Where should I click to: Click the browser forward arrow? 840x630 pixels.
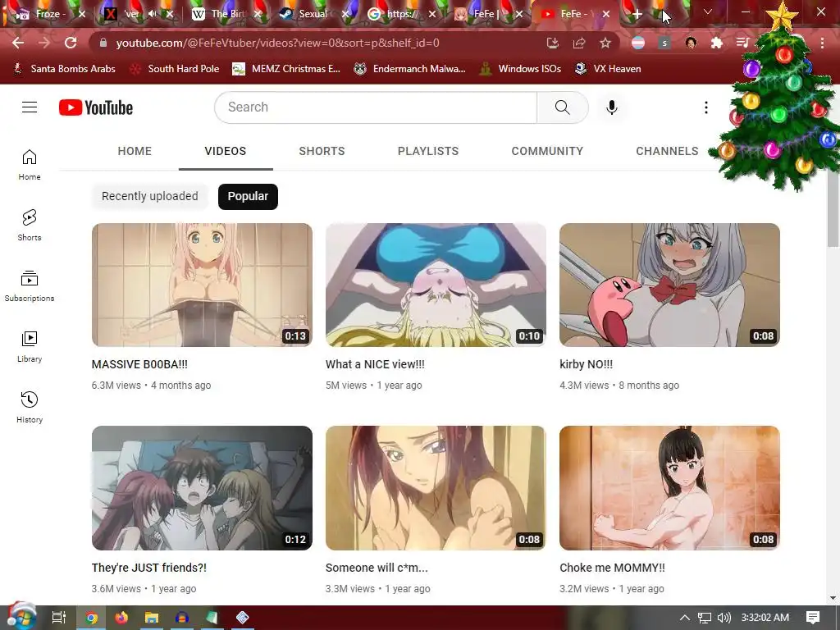pos(44,43)
